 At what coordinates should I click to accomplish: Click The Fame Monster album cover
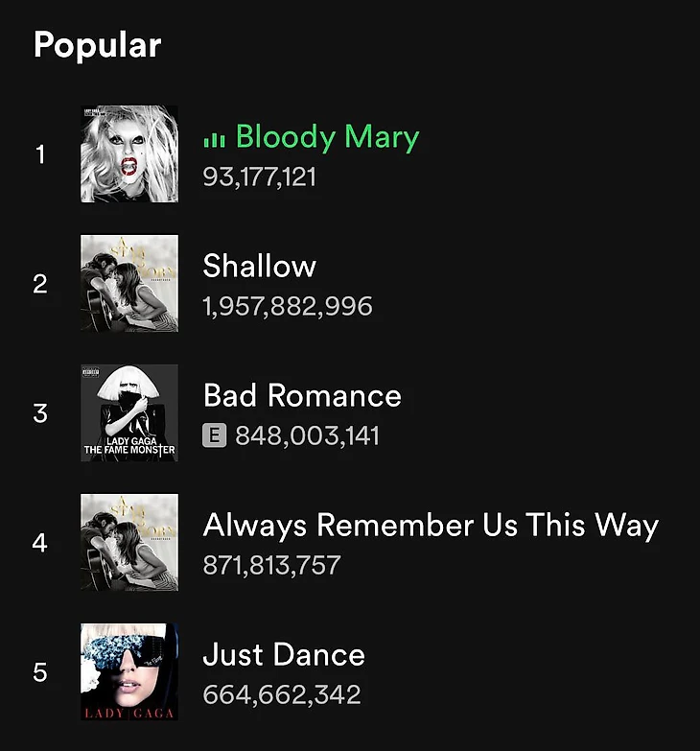[129, 412]
